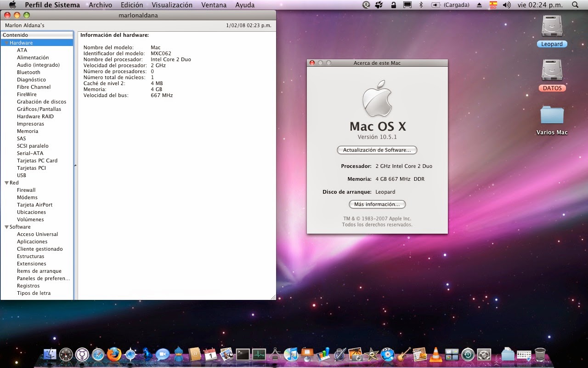Screen dimensions: 588x368
Task: Select USB in the Hardware list
Action: pos(22,175)
